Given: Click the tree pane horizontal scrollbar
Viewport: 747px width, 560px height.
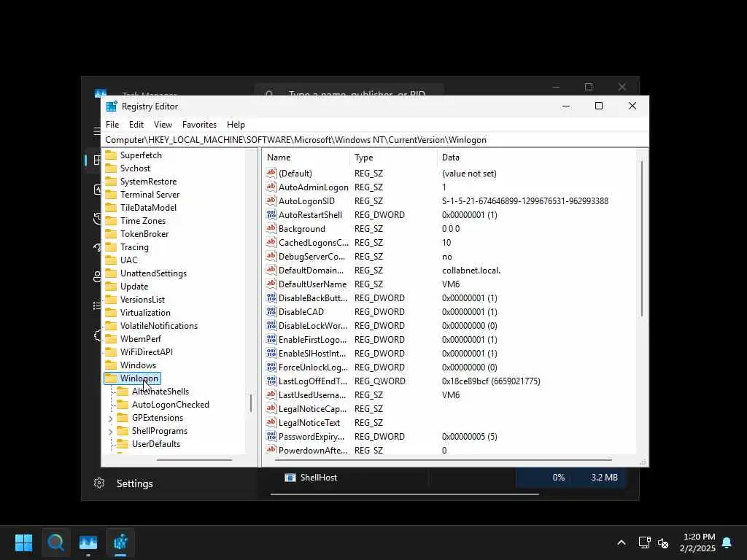Looking at the screenshot, I should pyautogui.click(x=194, y=460).
